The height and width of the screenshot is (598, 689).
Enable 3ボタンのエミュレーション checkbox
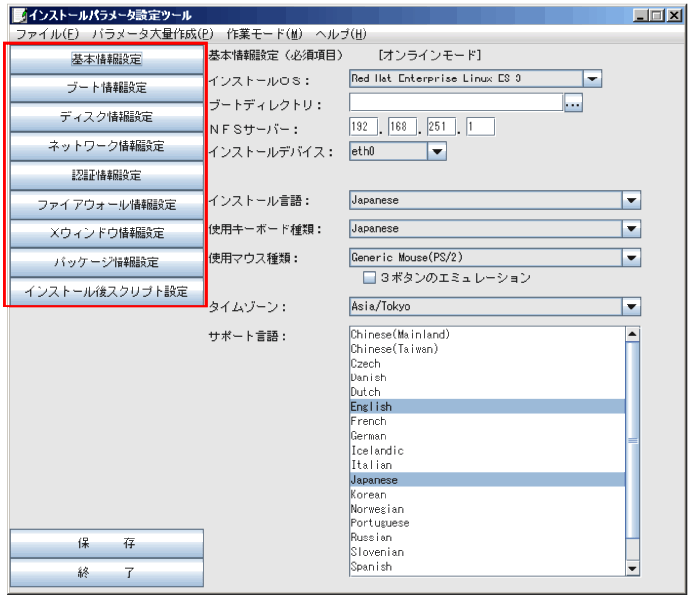click(369, 278)
